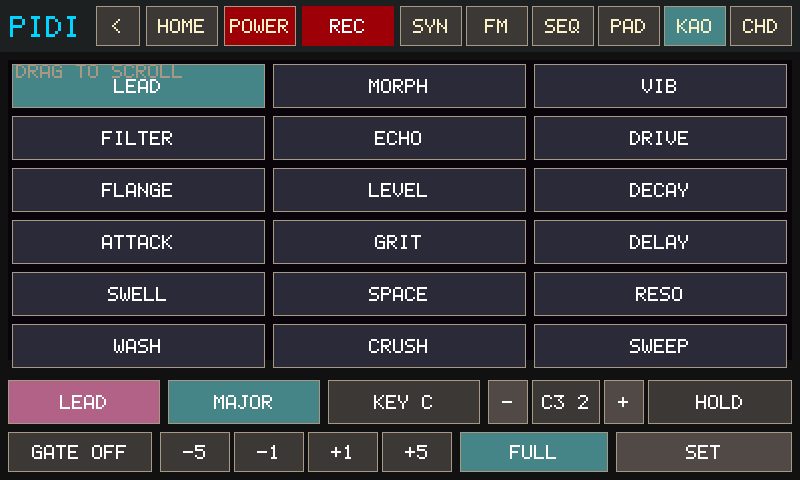Select the GRIT preset
This screenshot has height=480, width=800.
pyautogui.click(x=399, y=242)
